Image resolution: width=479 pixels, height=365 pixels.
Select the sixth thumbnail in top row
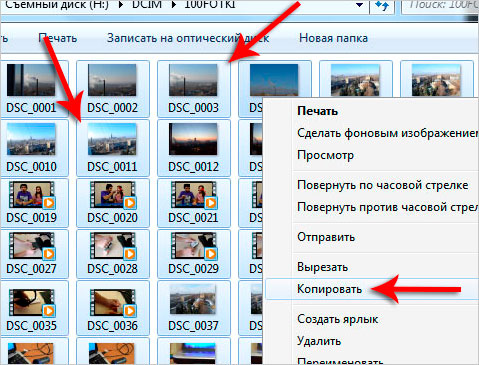pyautogui.click(x=436, y=80)
